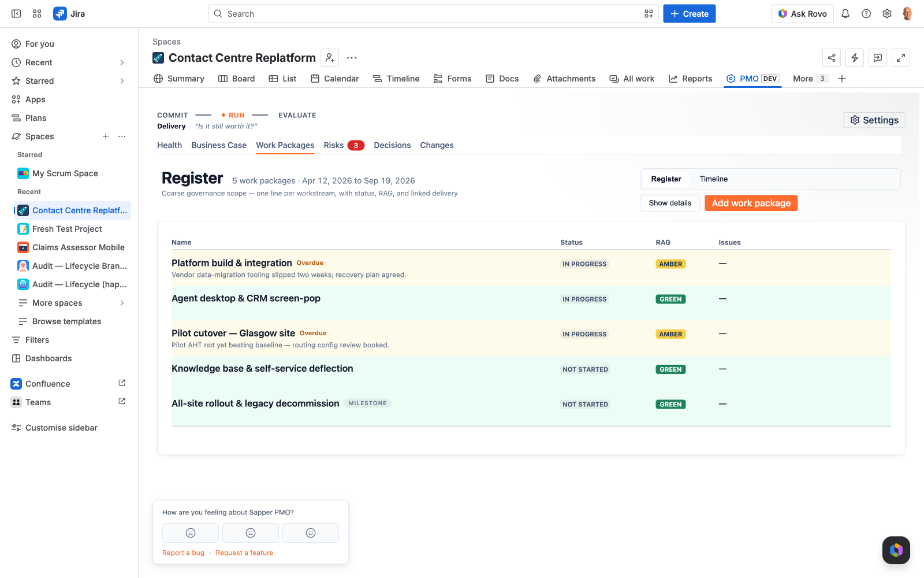The height and width of the screenshot is (578, 924).
Task: Open the Decisions sub-tab
Action: coord(392,145)
